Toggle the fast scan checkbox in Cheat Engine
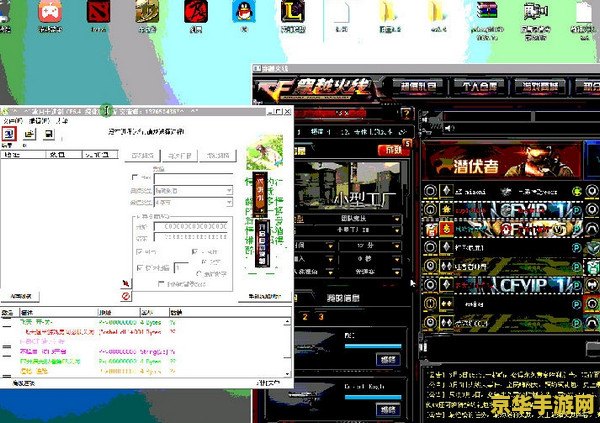Image resolution: width=600 pixels, height=423 pixels. [x=140, y=268]
